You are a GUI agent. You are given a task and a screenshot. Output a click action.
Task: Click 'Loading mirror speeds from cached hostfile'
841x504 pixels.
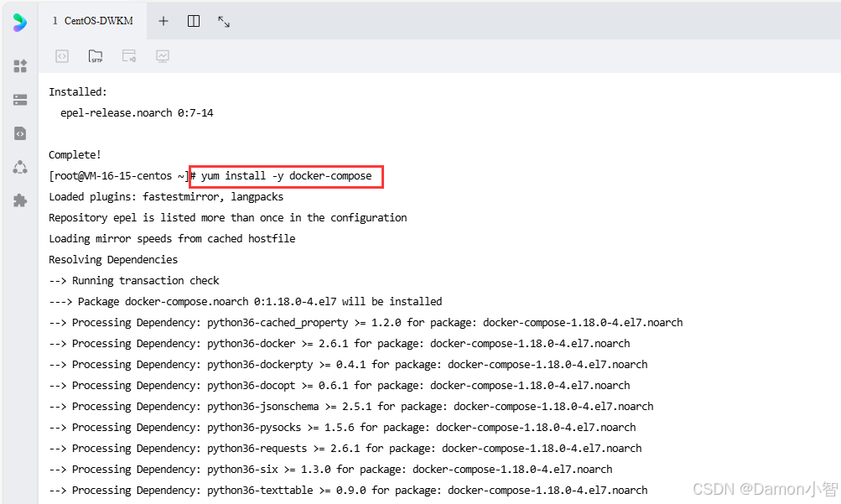pyautogui.click(x=172, y=239)
